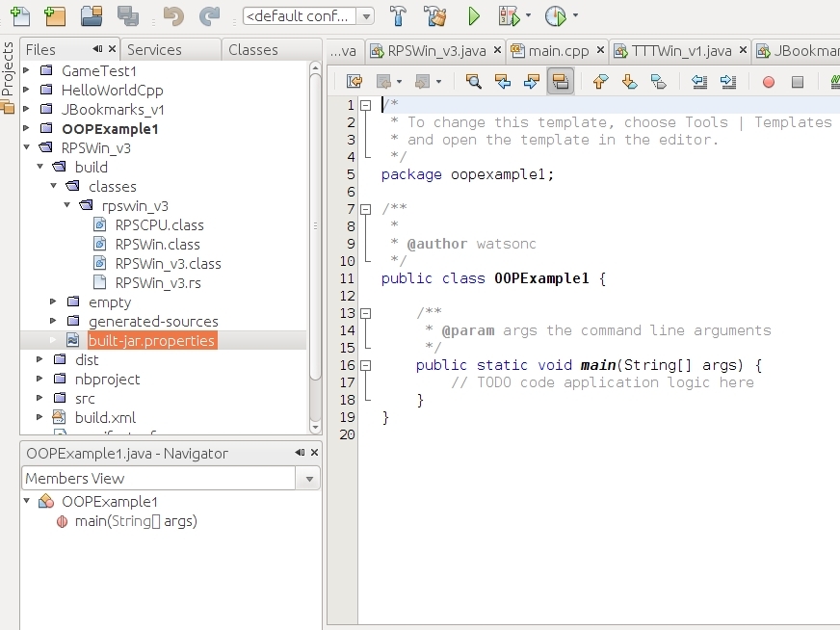Image resolution: width=840 pixels, height=630 pixels.
Task: Click Find Next Occurrence icon
Action: pos(531,82)
